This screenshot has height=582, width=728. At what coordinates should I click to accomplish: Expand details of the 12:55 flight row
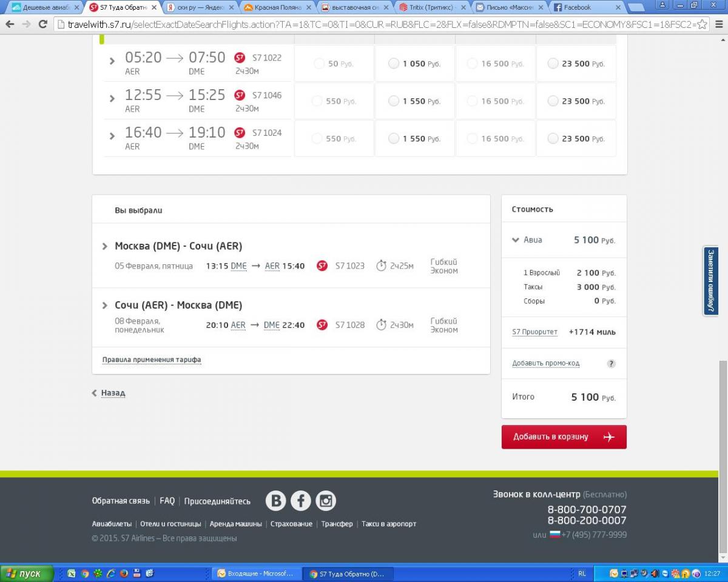coord(112,99)
